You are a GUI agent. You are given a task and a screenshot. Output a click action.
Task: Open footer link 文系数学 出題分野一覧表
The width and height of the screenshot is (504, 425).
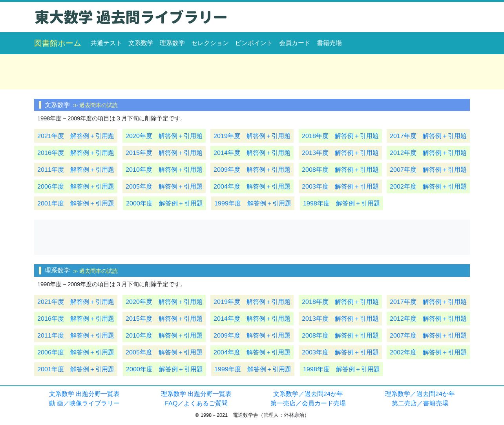point(84,394)
